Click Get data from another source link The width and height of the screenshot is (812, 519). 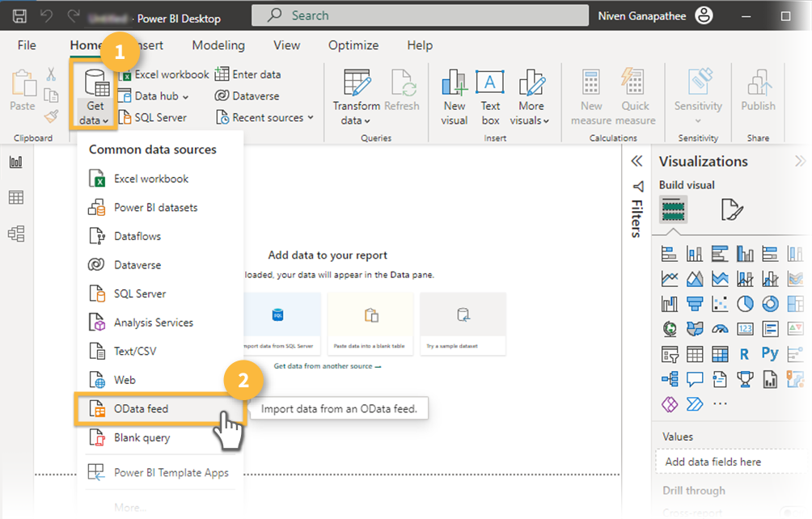[x=328, y=366]
